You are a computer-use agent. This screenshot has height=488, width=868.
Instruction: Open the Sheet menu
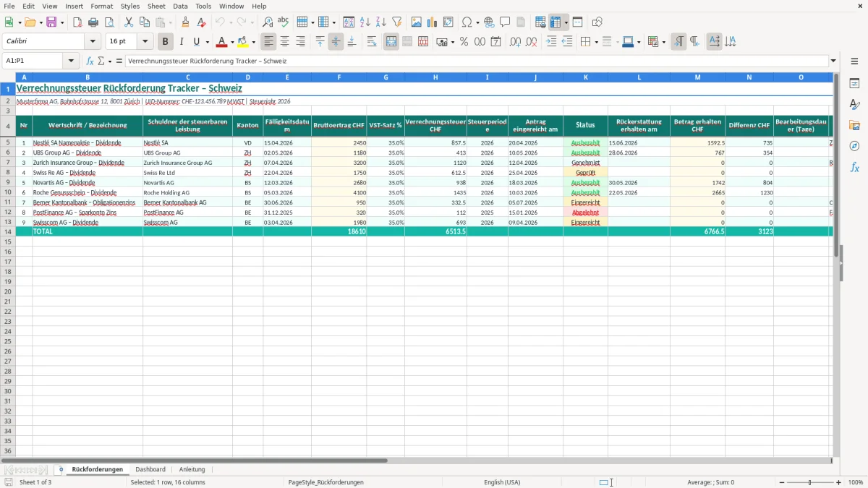pyautogui.click(x=156, y=6)
